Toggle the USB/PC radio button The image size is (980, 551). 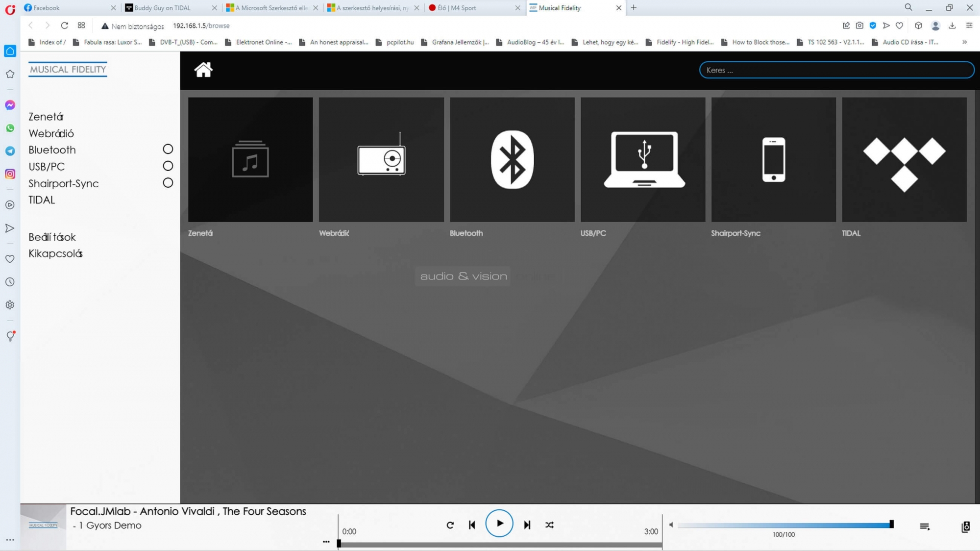[x=168, y=166]
